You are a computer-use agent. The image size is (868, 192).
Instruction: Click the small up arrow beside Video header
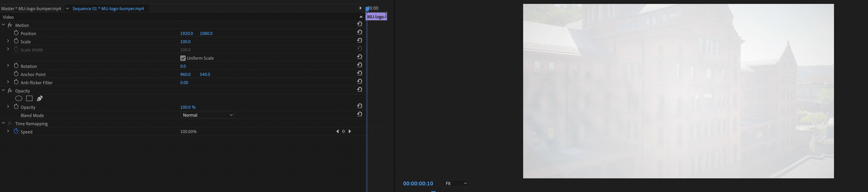tap(360, 17)
